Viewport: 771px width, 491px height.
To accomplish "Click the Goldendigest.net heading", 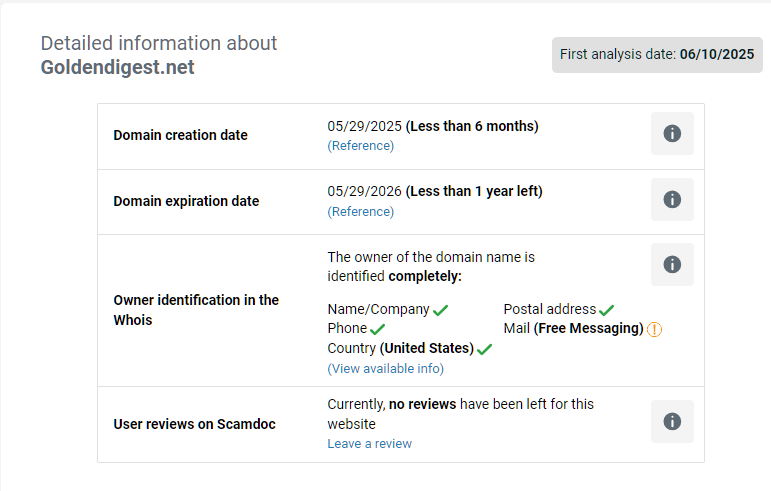I will tap(118, 68).
